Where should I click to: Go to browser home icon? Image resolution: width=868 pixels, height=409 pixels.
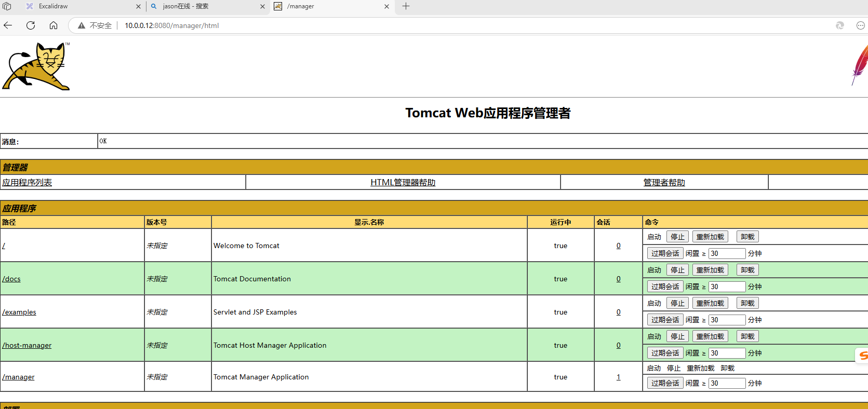(x=54, y=25)
